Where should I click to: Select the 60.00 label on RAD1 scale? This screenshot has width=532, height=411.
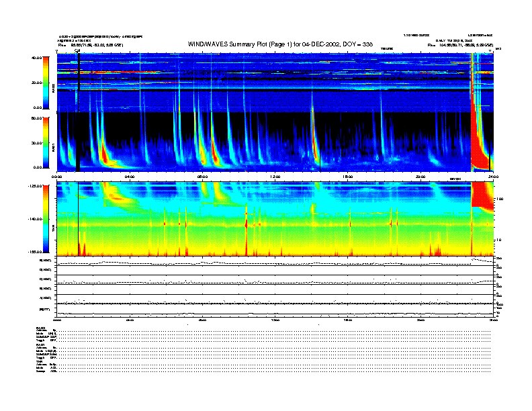pos(36,118)
